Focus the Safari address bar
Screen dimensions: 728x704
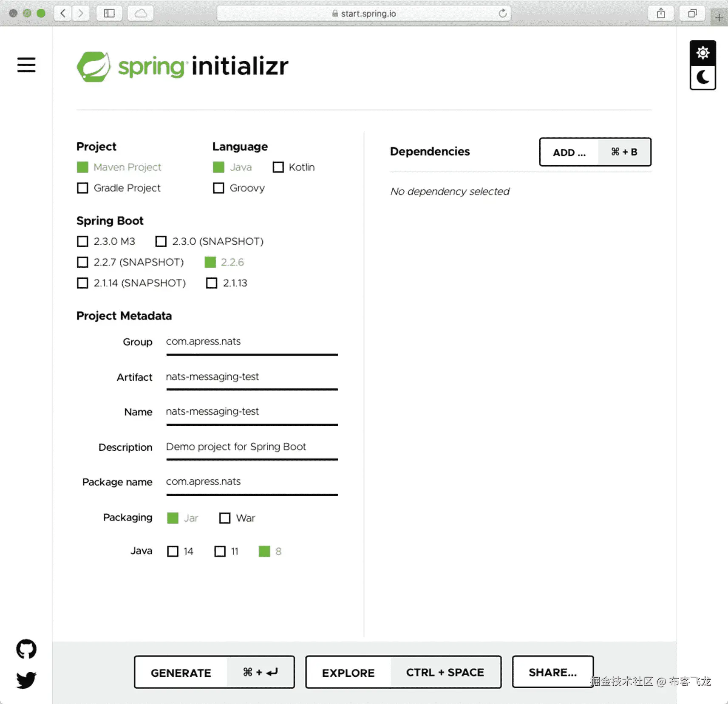click(x=364, y=13)
